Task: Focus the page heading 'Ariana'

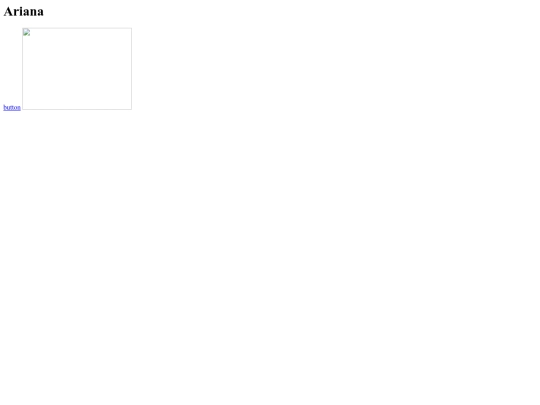Action: coord(24,12)
